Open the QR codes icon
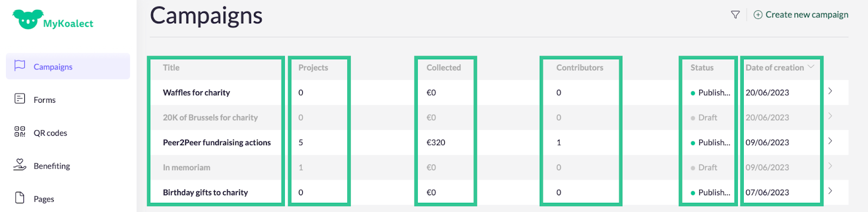This screenshot has height=212, width=868. click(x=20, y=132)
